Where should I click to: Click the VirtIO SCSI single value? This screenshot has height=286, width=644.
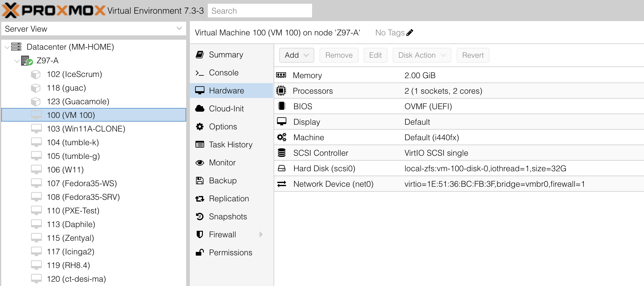pyautogui.click(x=436, y=153)
